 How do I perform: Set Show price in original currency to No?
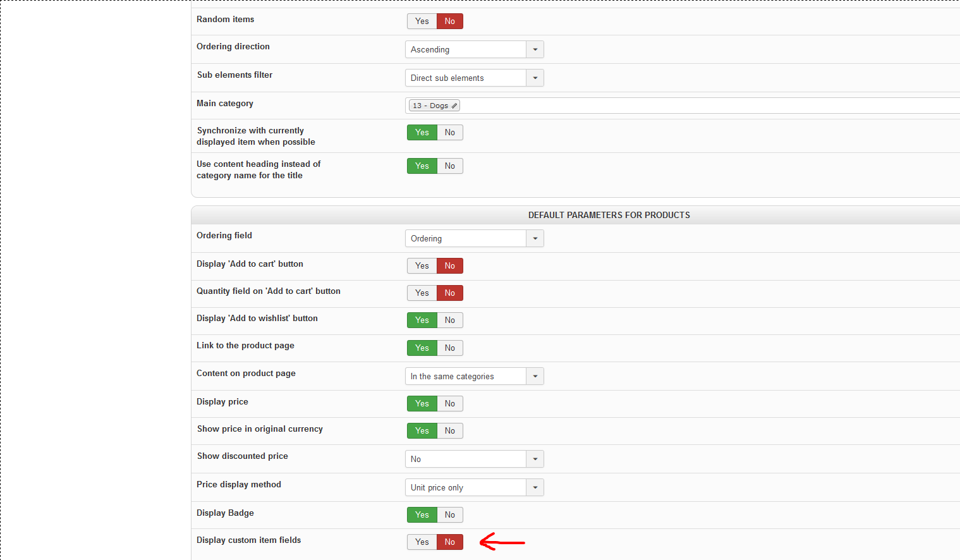coord(450,431)
